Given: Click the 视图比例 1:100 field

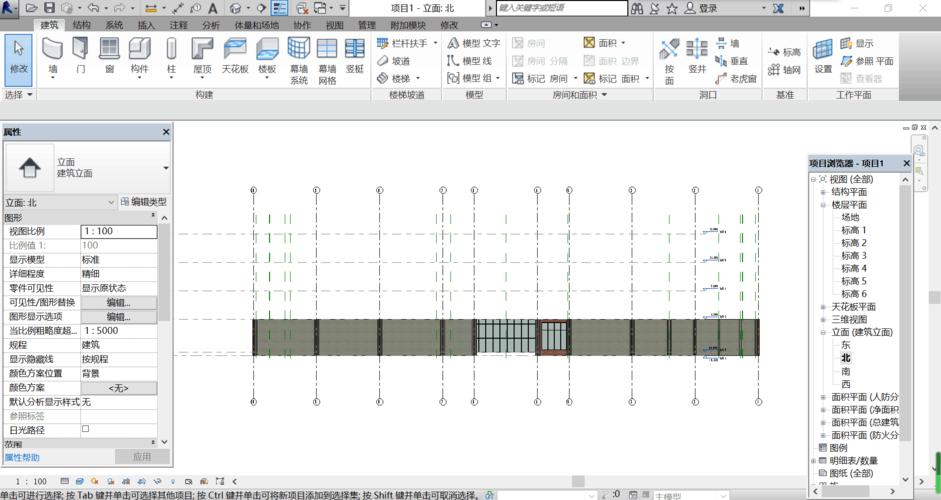Looking at the screenshot, I should (118, 231).
